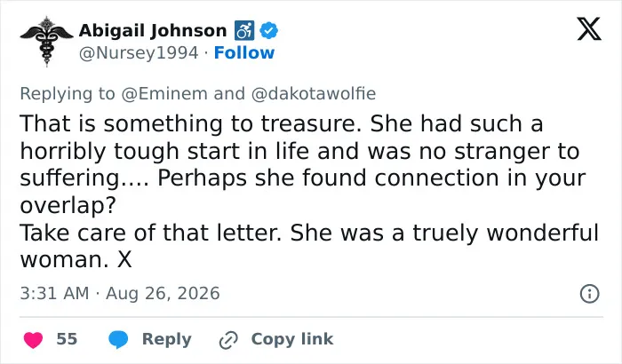Open the X logo link
The height and width of the screenshot is (364, 622).
pyautogui.click(x=589, y=28)
